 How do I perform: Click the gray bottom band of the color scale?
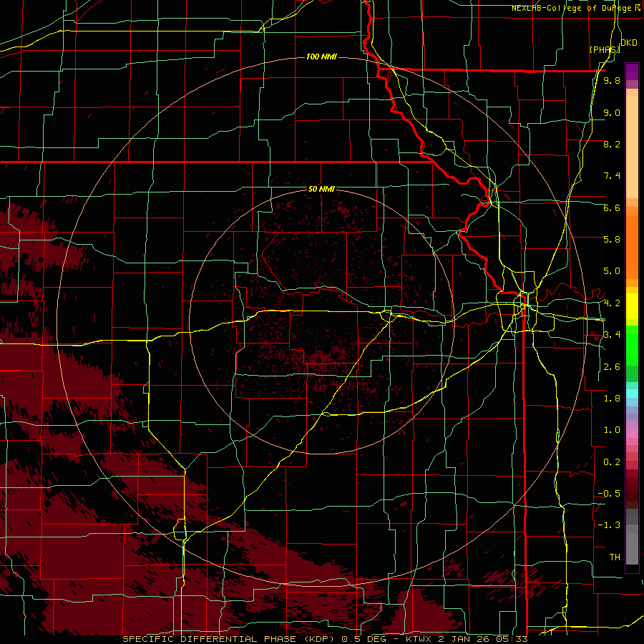pos(632,548)
